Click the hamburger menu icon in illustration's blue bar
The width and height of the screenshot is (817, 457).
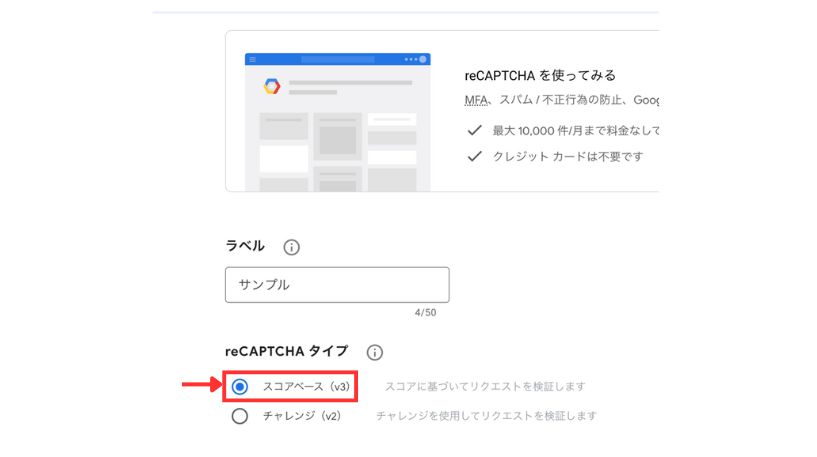(253, 59)
